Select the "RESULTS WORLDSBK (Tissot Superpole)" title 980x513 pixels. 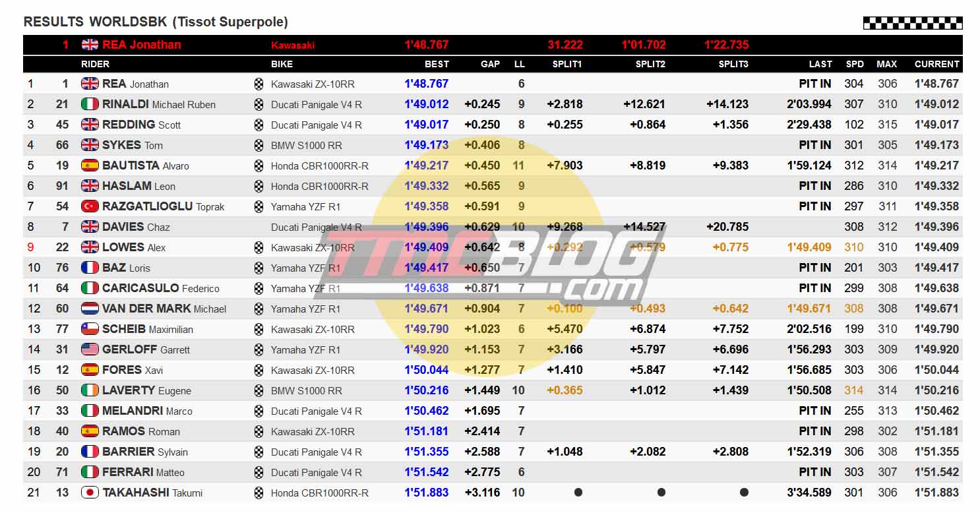[156, 22]
